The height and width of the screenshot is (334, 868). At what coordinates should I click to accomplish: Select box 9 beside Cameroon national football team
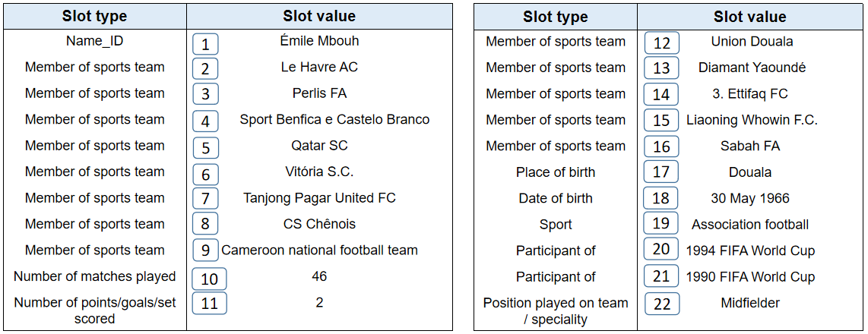pos(205,251)
